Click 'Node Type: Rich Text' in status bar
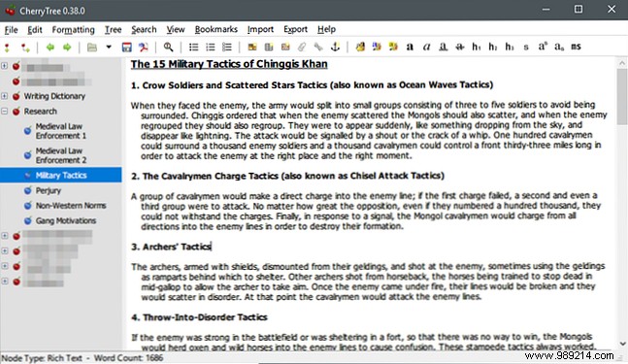The width and height of the screenshot is (628, 364). (42, 357)
